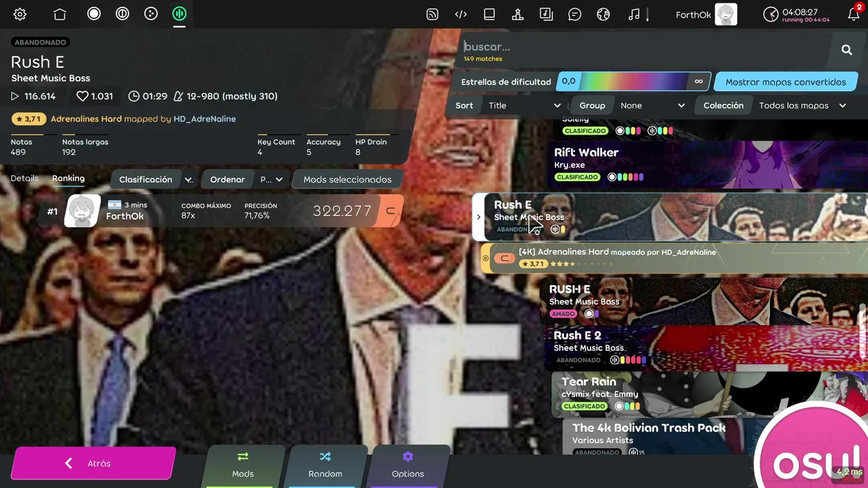Open the Group dropdown showing None
This screenshot has height=488, width=868.
tap(653, 105)
